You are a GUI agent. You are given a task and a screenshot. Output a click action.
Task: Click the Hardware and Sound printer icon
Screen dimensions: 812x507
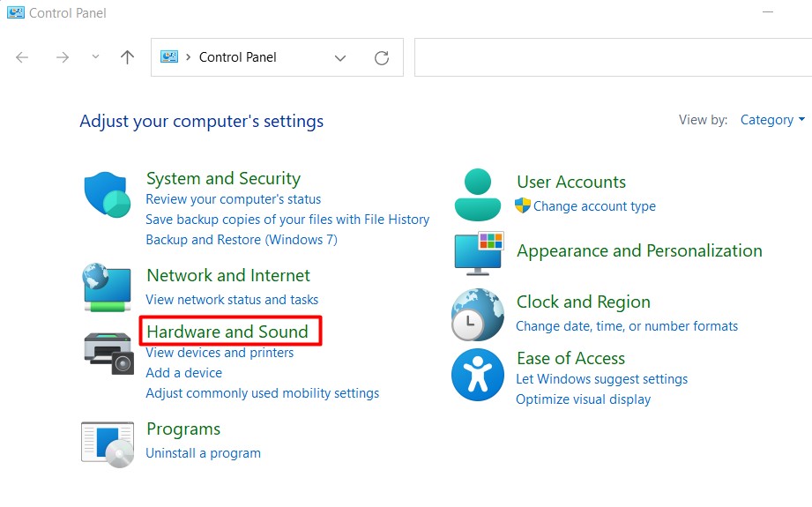pos(108,352)
